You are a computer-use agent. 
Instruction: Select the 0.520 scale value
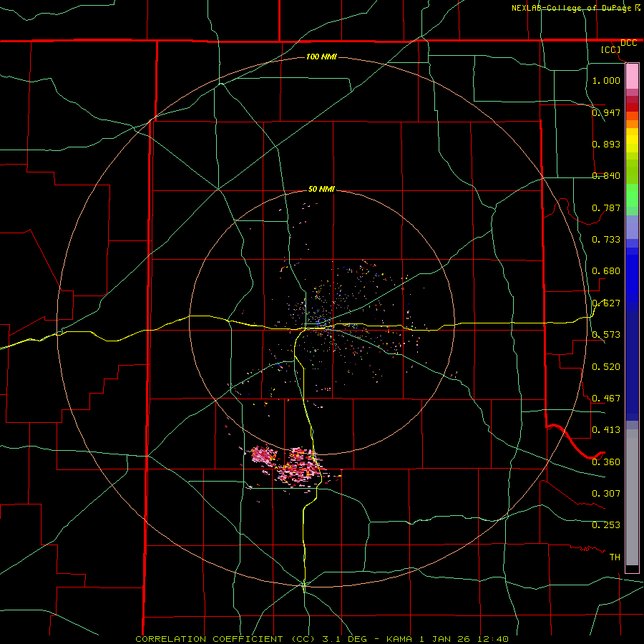(606, 367)
